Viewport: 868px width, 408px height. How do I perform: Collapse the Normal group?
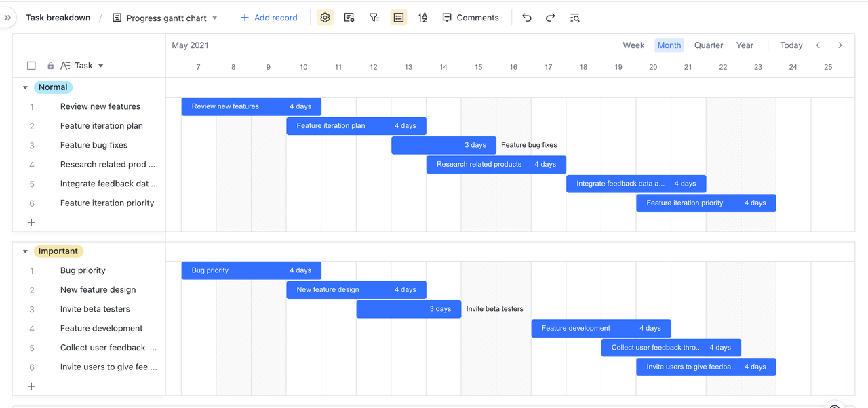26,87
